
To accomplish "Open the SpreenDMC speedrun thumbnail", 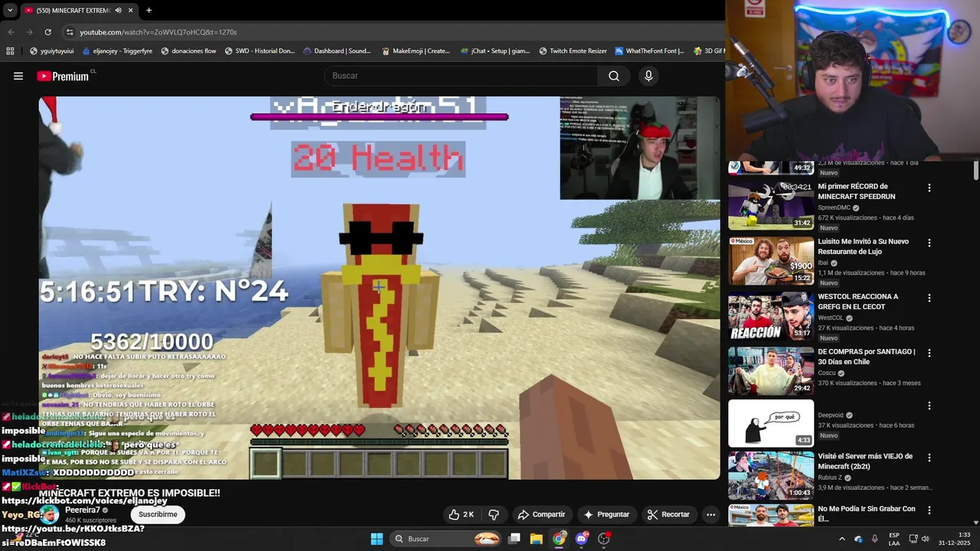I will [x=771, y=205].
